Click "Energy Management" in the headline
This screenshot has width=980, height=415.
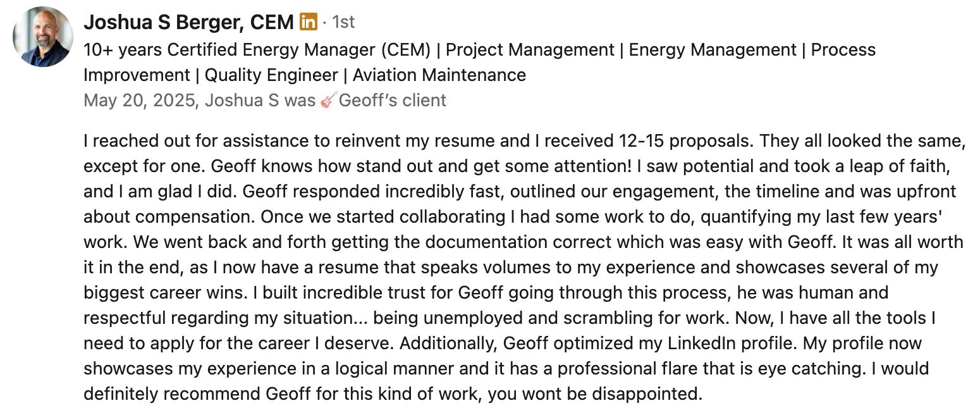coord(712,50)
